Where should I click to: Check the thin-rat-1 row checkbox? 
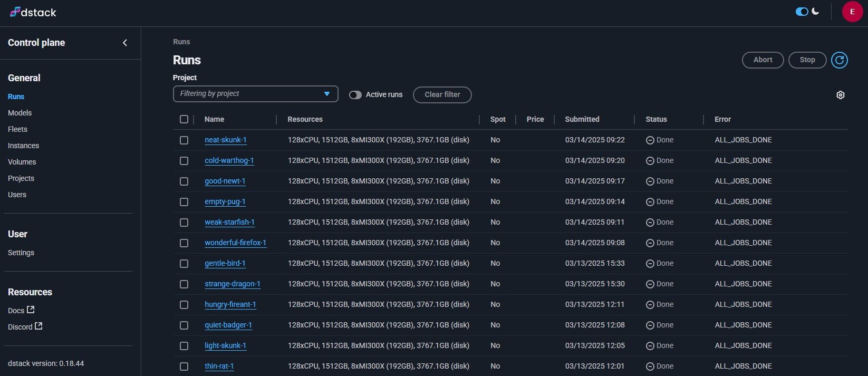tap(184, 367)
